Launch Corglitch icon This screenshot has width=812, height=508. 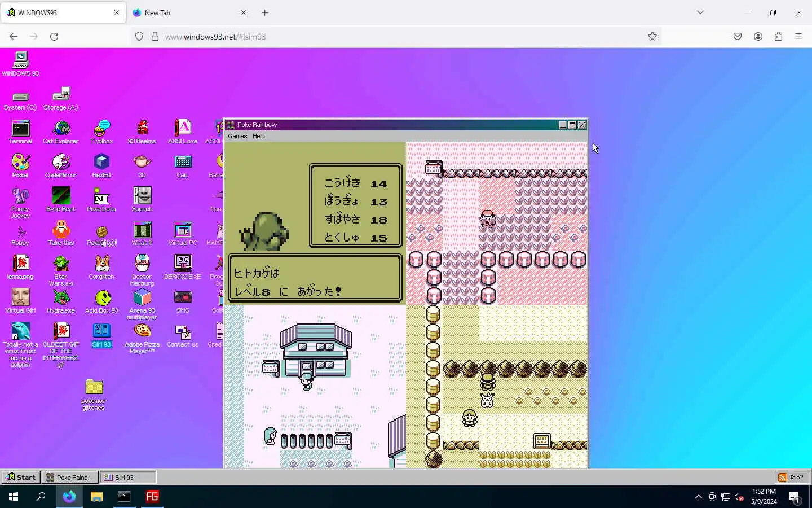coord(101,268)
